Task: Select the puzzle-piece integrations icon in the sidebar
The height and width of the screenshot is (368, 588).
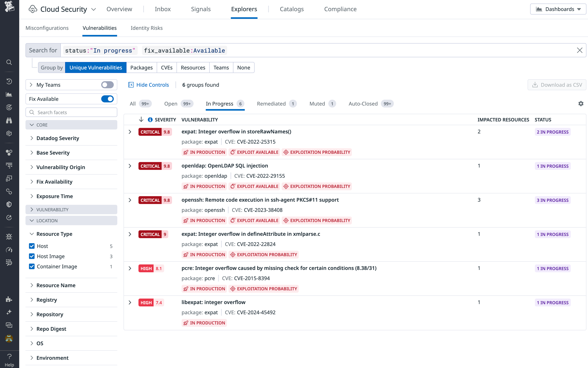Action: pyautogui.click(x=9, y=299)
